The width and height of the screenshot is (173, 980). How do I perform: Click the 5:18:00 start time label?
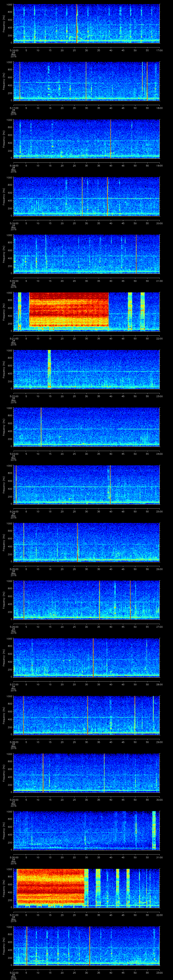pyautogui.click(x=14, y=166)
